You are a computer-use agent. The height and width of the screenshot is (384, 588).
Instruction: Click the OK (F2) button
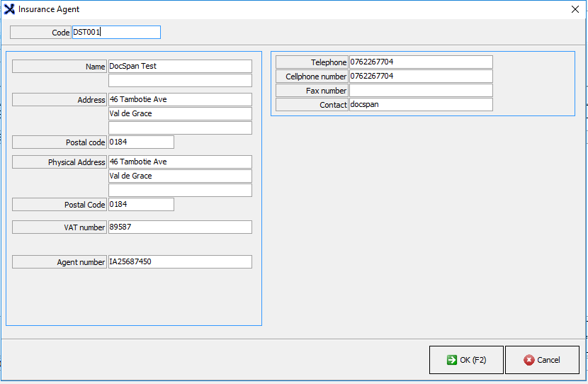(466, 360)
